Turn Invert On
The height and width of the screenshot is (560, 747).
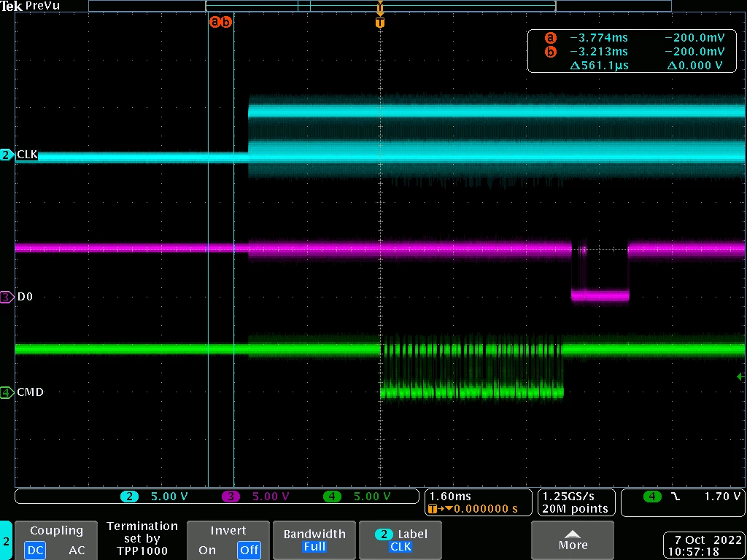pyautogui.click(x=206, y=551)
